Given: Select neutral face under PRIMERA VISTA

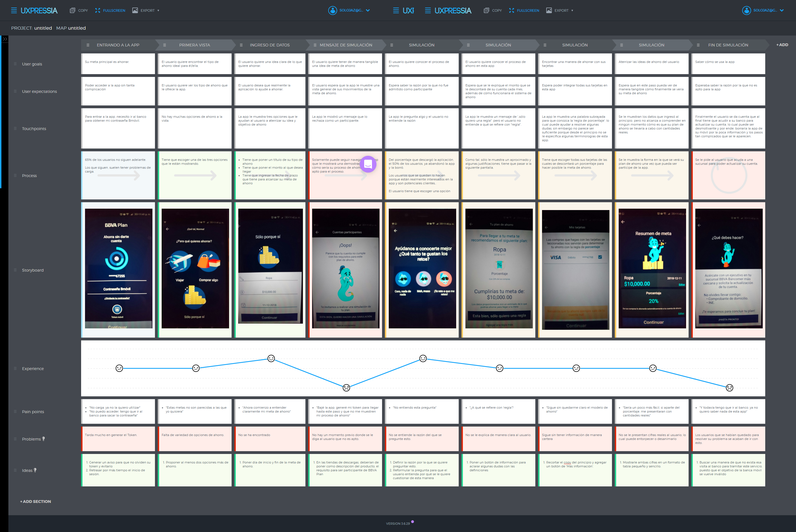Looking at the screenshot, I should (x=196, y=368).
